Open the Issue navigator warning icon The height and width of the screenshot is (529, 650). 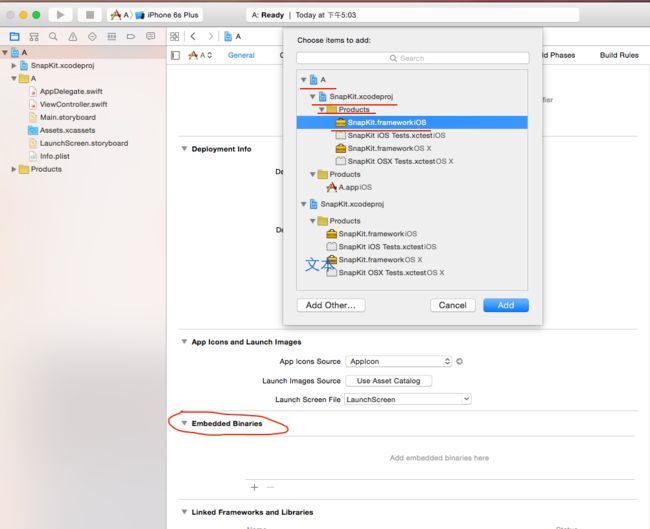click(73, 37)
